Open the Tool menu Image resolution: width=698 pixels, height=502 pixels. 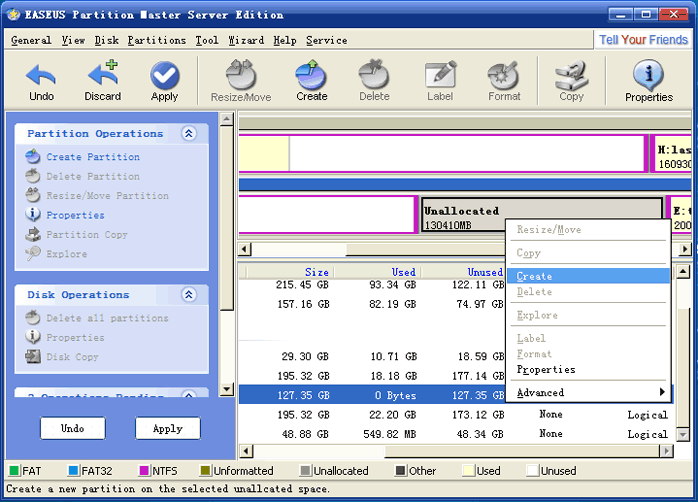207,40
